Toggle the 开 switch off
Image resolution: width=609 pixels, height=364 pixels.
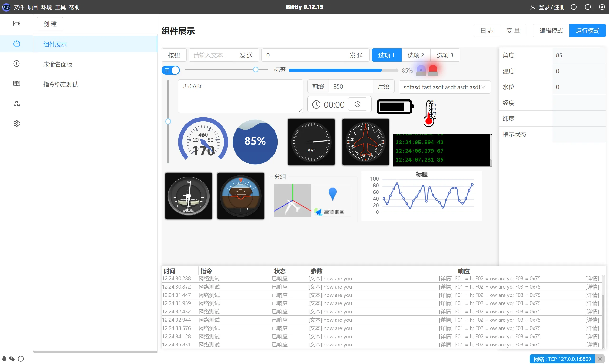(x=171, y=70)
